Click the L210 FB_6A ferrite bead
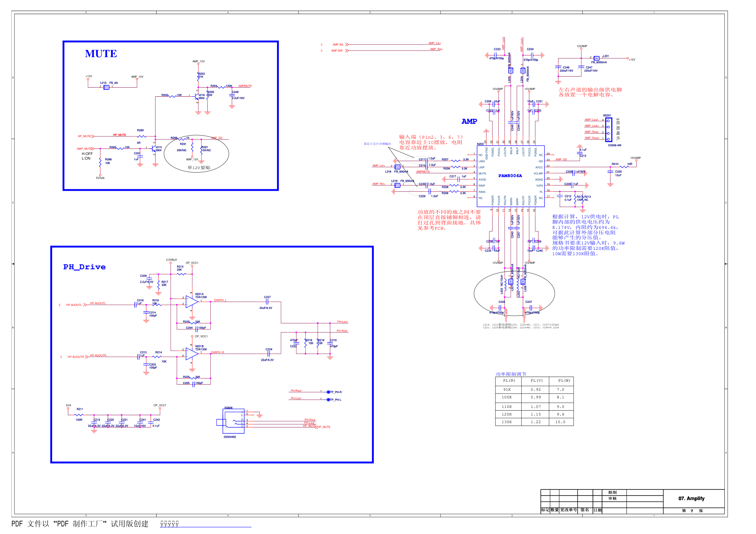 pyautogui.click(x=106, y=87)
